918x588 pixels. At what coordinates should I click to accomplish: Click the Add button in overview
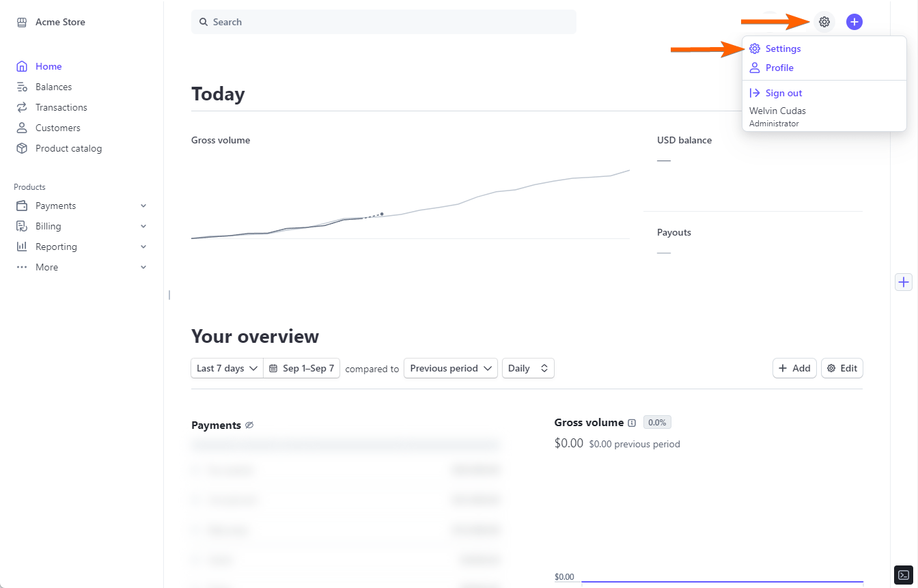tap(794, 368)
